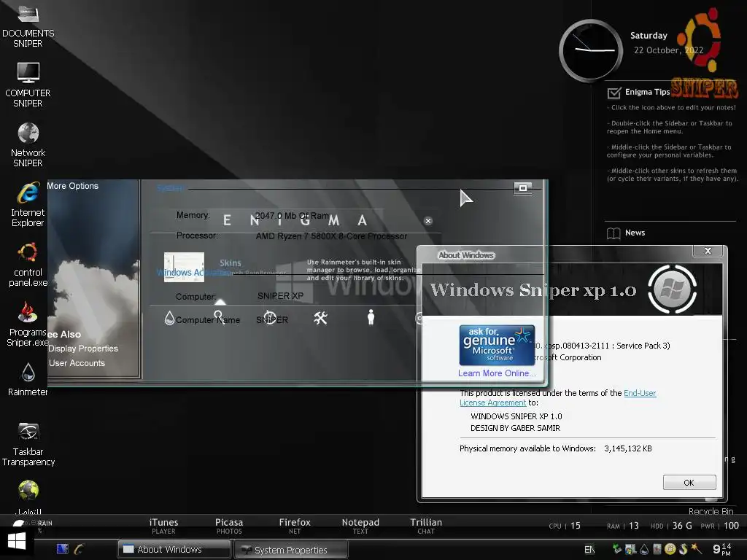
Task: Close the Enigma overlay with the round X
Action: coord(427,221)
